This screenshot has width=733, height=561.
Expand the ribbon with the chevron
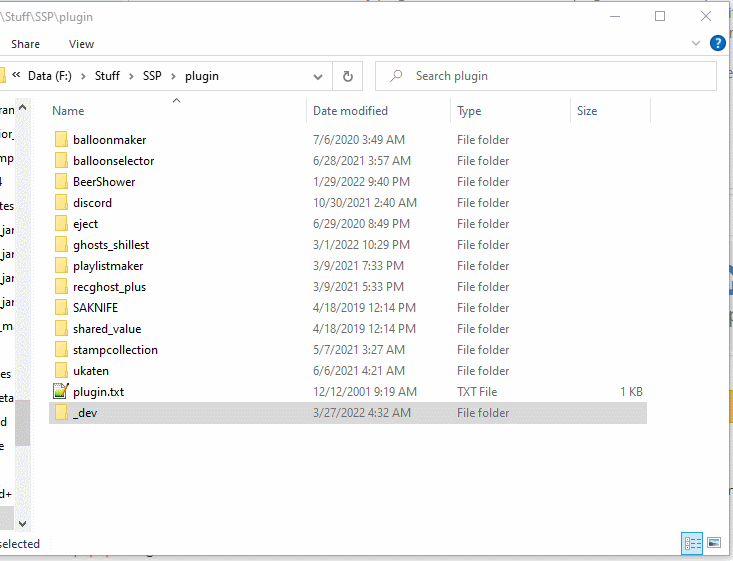coord(697,44)
